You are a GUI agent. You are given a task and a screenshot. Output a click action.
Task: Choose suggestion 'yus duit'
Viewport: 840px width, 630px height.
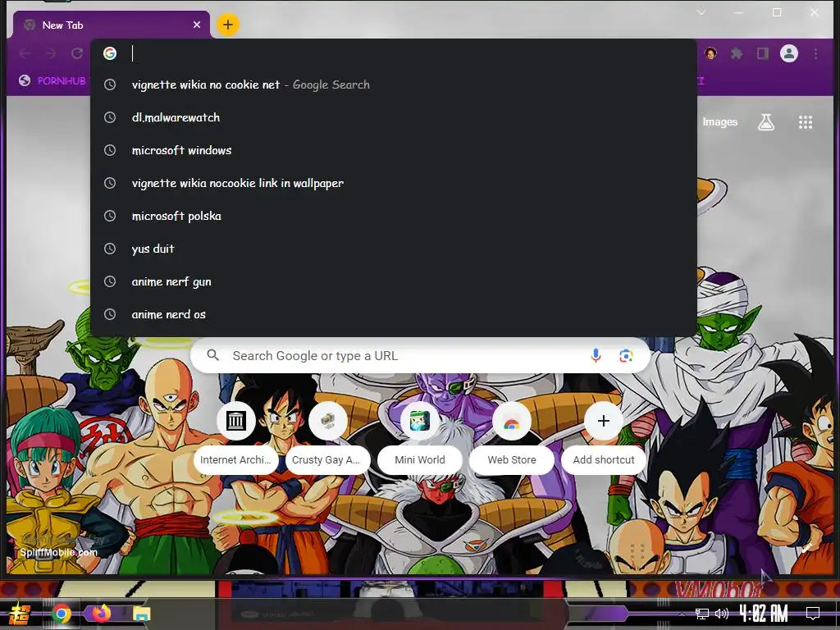[394, 249]
